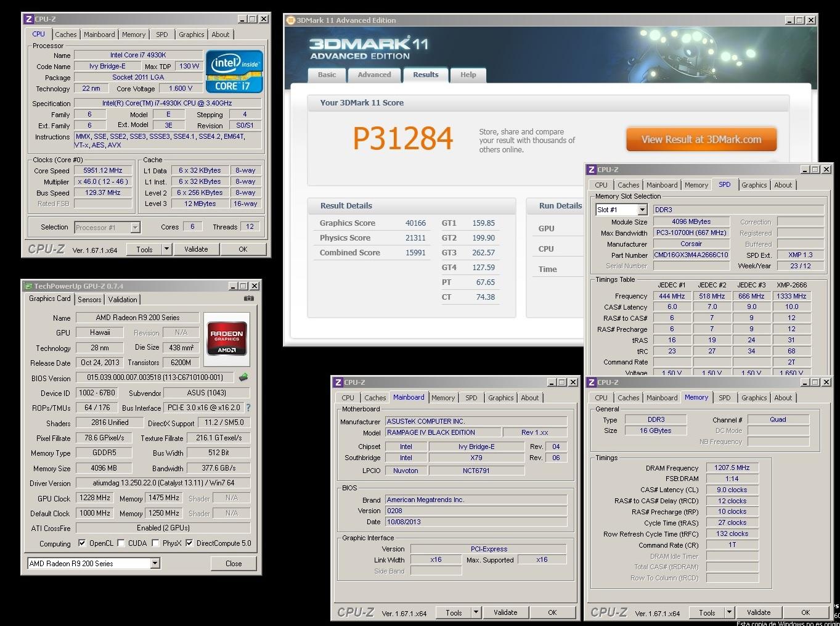Click the GPU Clock 1228 MHz value
Viewport: 840px width, 626px height.
(94, 498)
